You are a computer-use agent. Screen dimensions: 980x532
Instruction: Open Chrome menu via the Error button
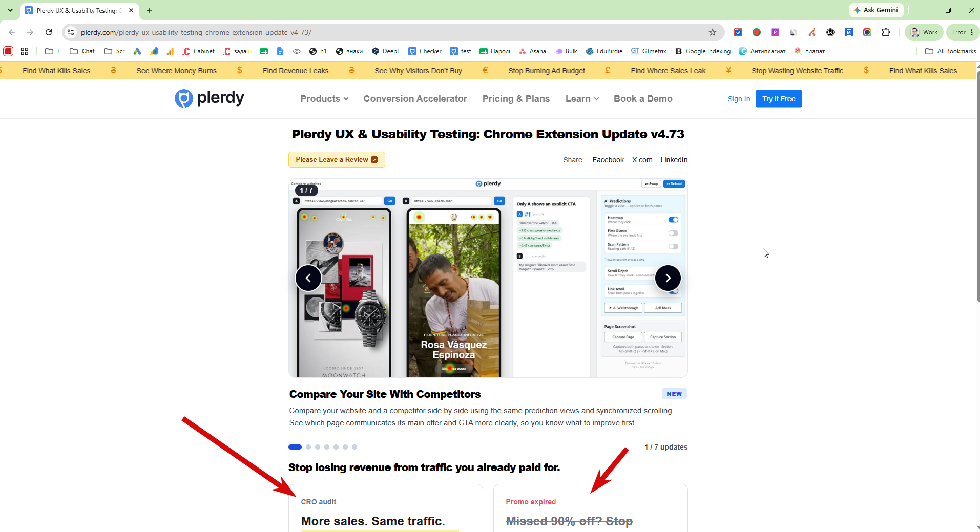[x=963, y=32]
